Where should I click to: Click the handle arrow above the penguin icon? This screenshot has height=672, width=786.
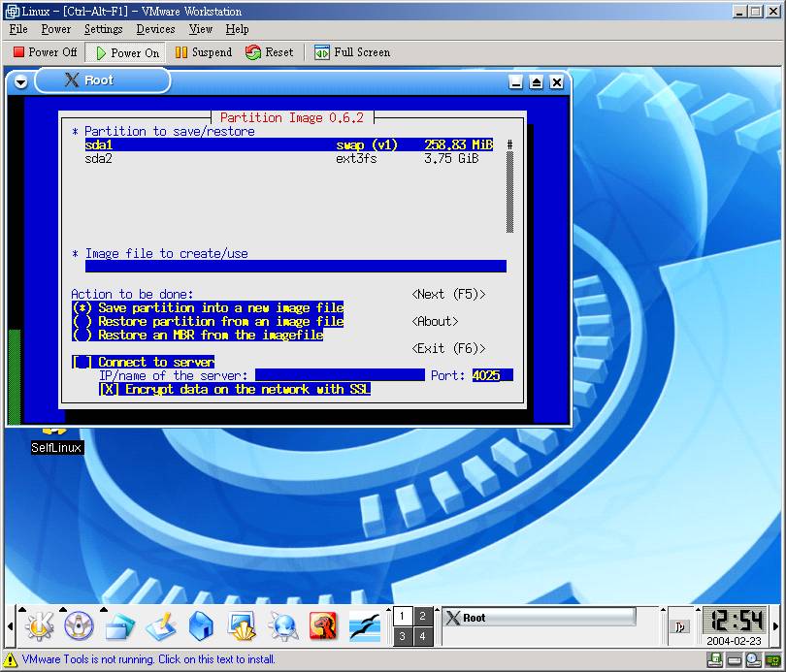(x=63, y=609)
